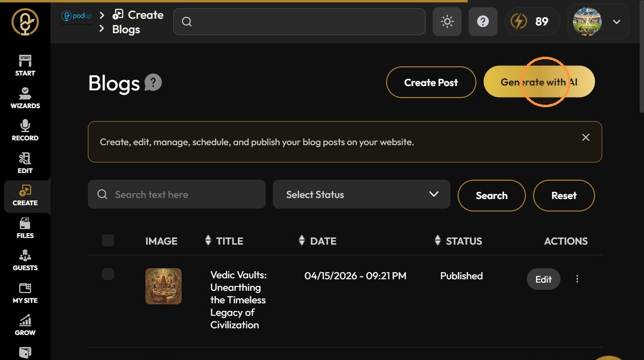The width and height of the screenshot is (644, 360).
Task: Open the three-dot actions menu for post
Action: pos(577,279)
